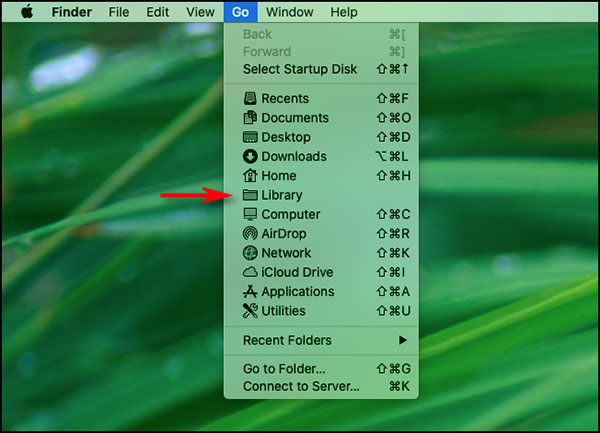Open the View menu
This screenshot has width=600, height=433.
click(200, 12)
